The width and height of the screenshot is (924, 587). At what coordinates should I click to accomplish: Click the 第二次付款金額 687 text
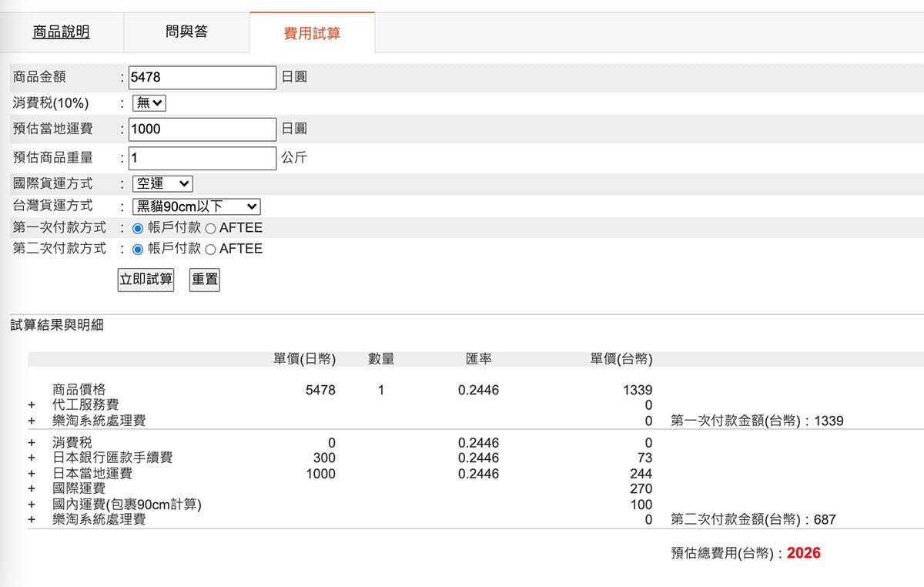(x=752, y=520)
